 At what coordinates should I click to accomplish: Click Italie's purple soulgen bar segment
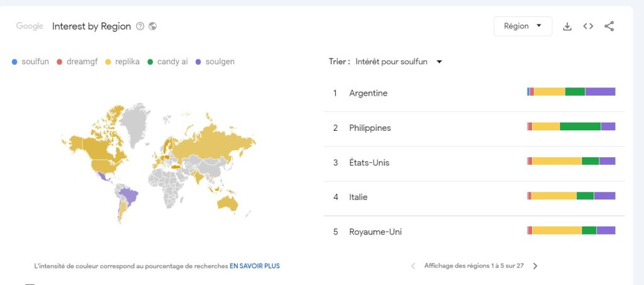coord(604,196)
